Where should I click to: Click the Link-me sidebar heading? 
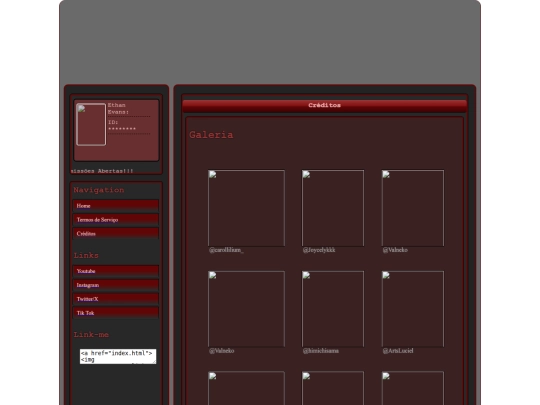coord(91,334)
